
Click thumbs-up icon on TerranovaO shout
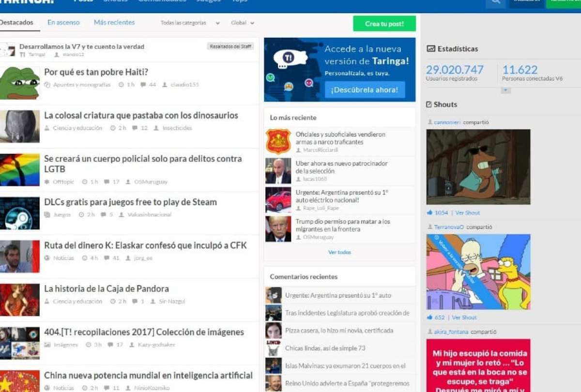[x=429, y=317]
